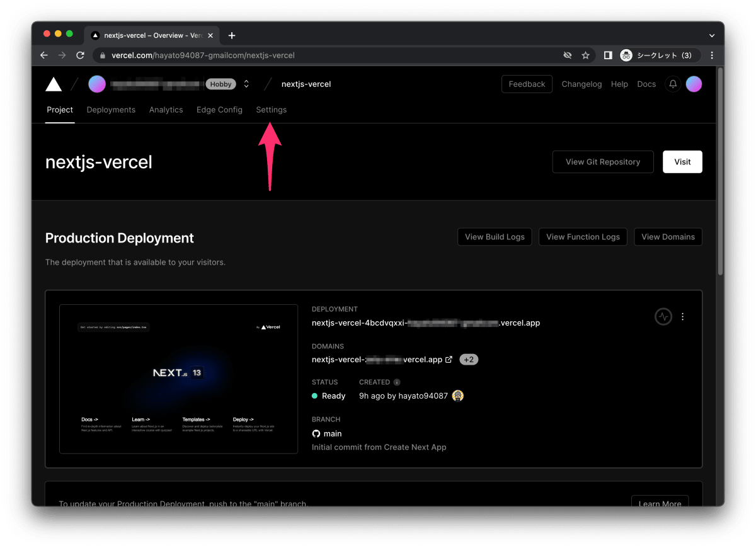Image resolution: width=756 pixels, height=548 pixels.
Task: Expand the tab search chevron
Action: 712,35
